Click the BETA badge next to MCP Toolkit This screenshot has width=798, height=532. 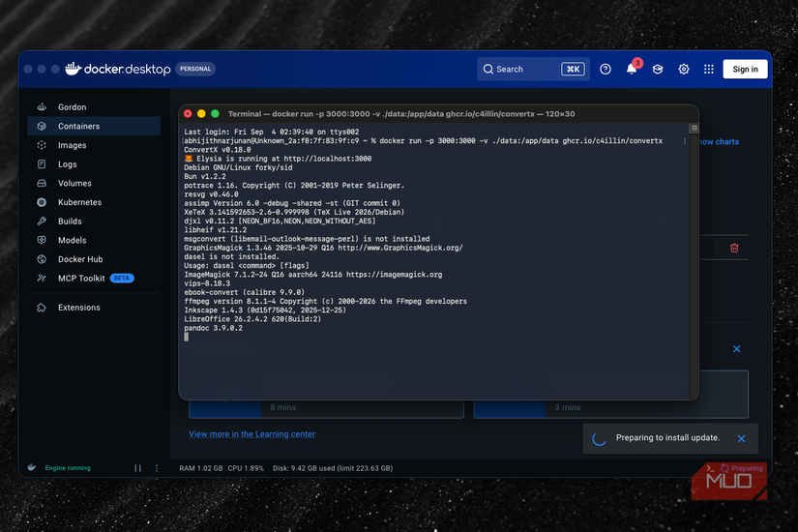(x=122, y=278)
